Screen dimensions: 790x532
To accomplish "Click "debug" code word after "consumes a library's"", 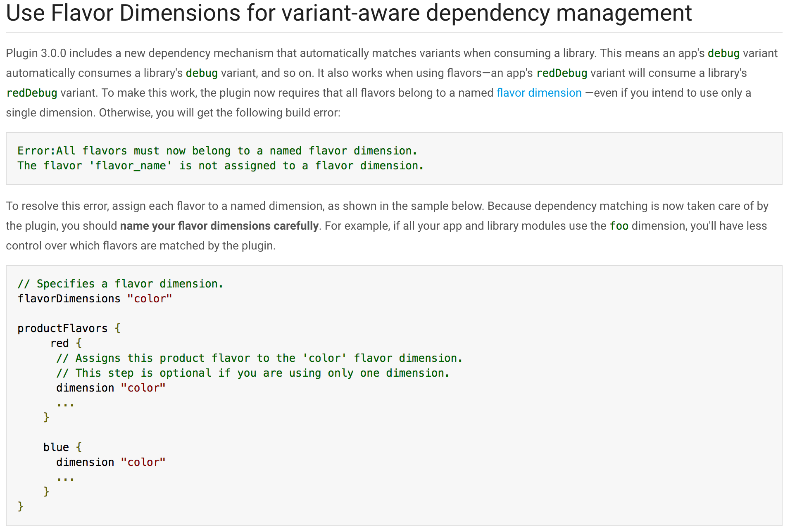I will (x=202, y=73).
